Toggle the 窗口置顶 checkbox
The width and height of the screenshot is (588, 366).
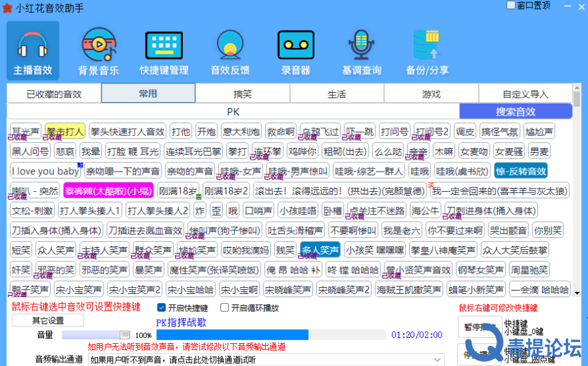(x=511, y=5)
